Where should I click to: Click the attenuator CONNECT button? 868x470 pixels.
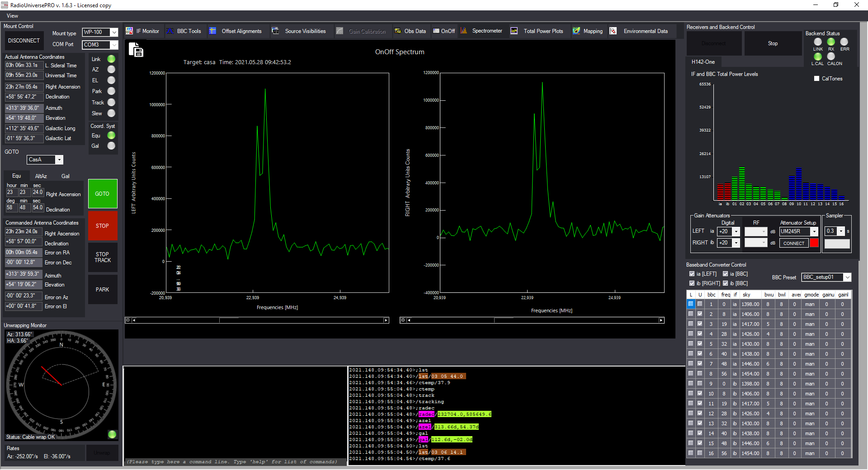[794, 243]
